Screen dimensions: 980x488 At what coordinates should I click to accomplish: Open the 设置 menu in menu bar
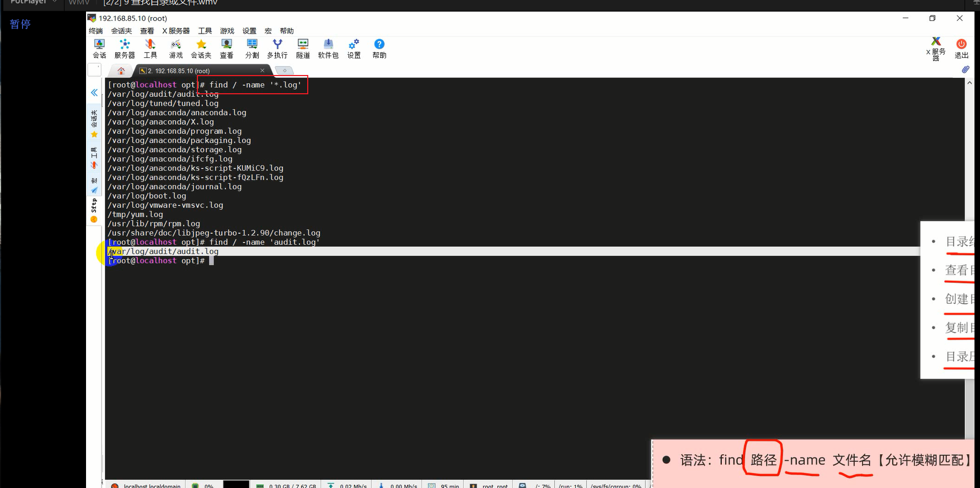click(x=249, y=31)
